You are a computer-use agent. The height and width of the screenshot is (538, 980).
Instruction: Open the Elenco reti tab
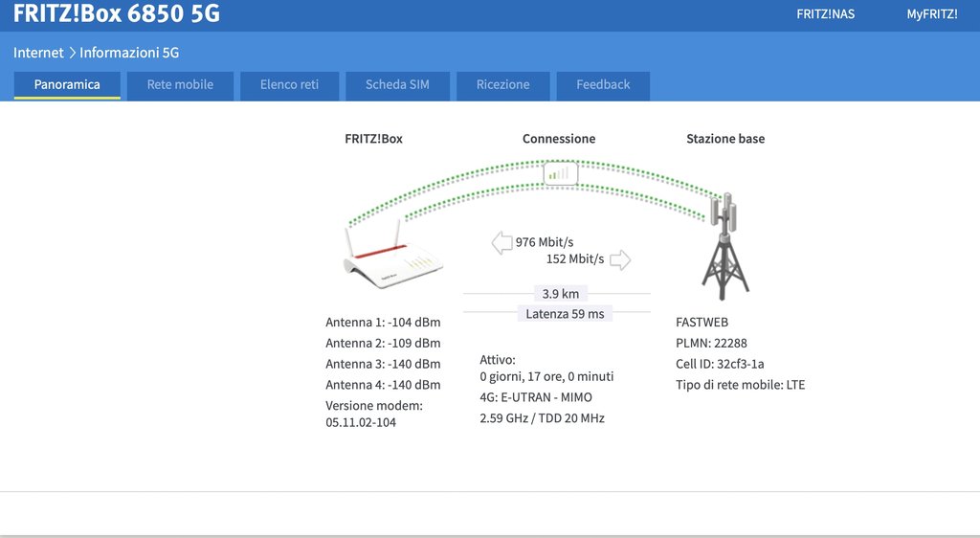click(289, 85)
